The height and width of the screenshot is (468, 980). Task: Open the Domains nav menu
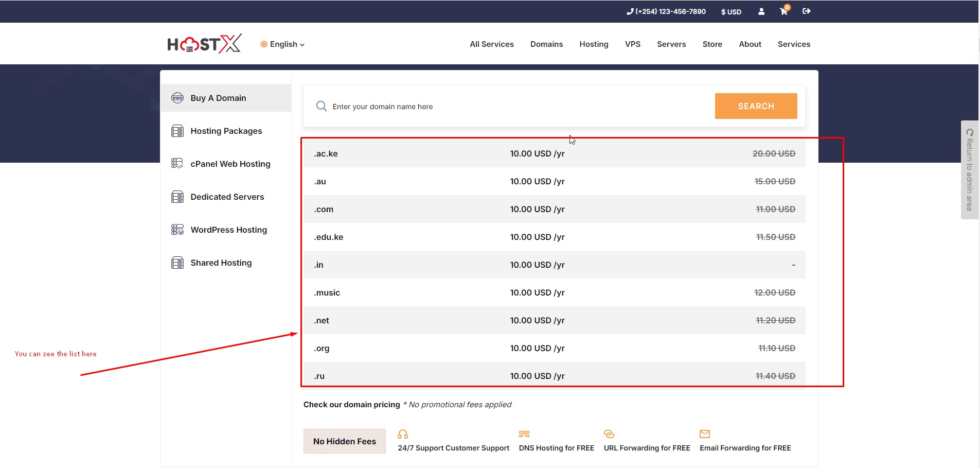(x=546, y=44)
